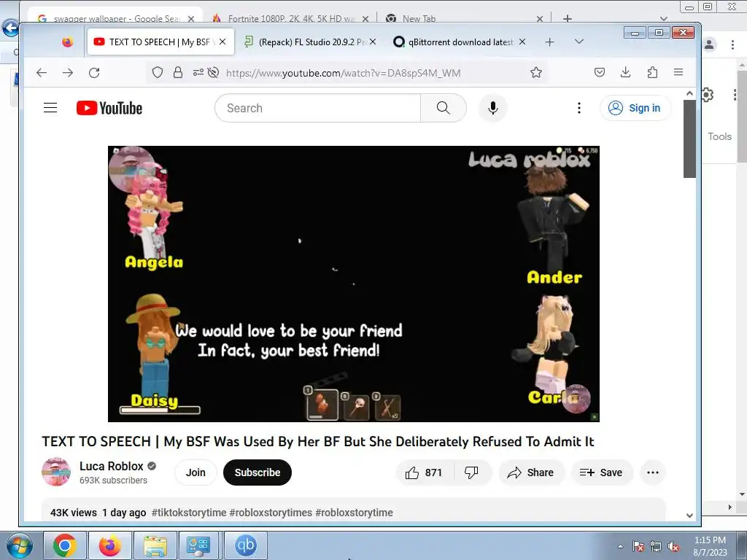Open Firefox from the taskbar
The image size is (747, 560).
point(109,545)
